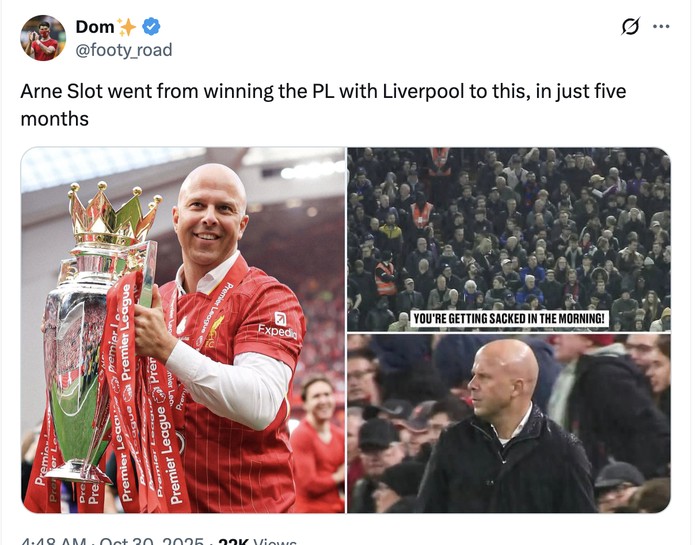The height and width of the screenshot is (545, 700).
Task: Click the sparkle emoji next to Dom
Action: (126, 27)
